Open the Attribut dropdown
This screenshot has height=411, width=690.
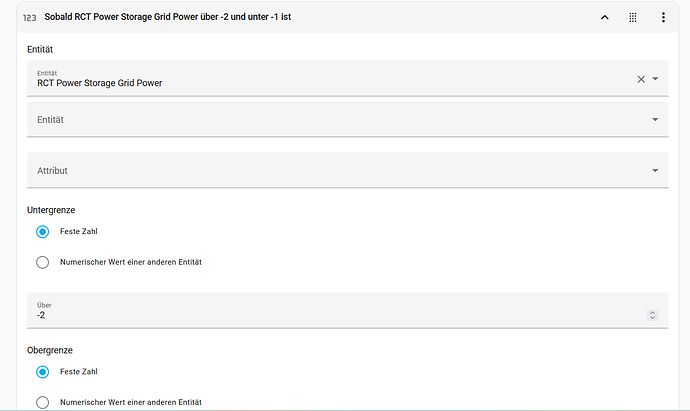tap(348, 170)
